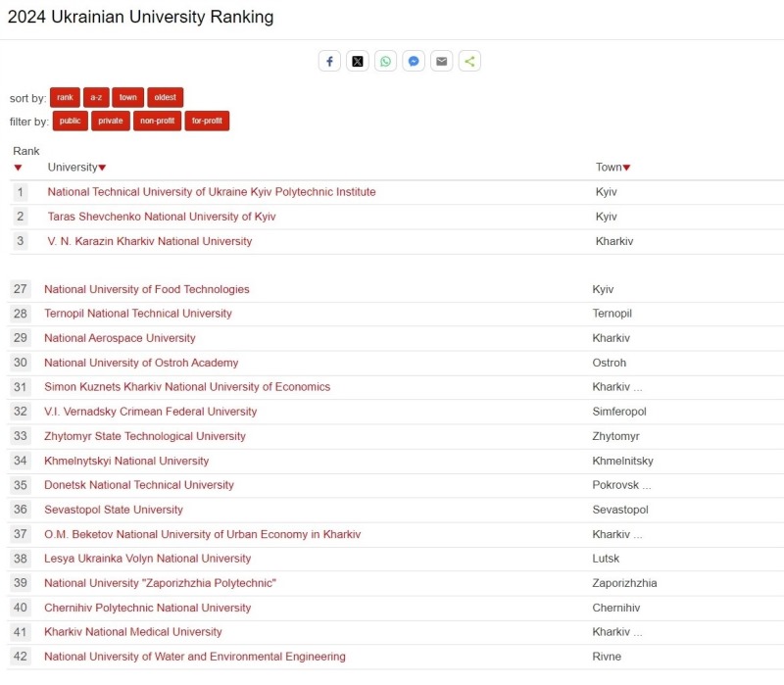Share page via Facebook icon
784x685 pixels.
point(329,61)
